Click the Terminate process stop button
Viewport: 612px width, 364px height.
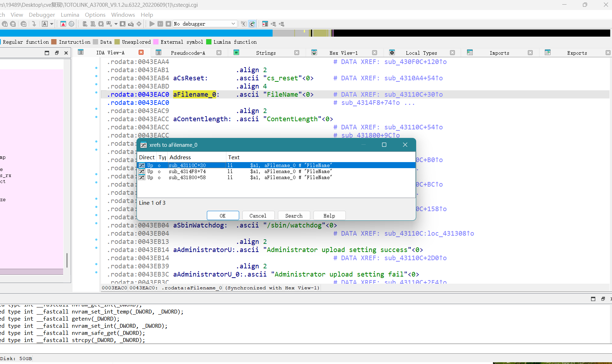[x=168, y=24]
